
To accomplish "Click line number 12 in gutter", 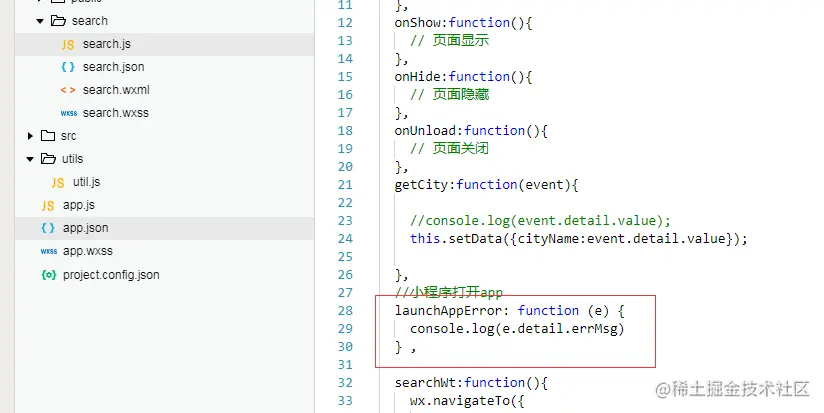I will 345,23.
